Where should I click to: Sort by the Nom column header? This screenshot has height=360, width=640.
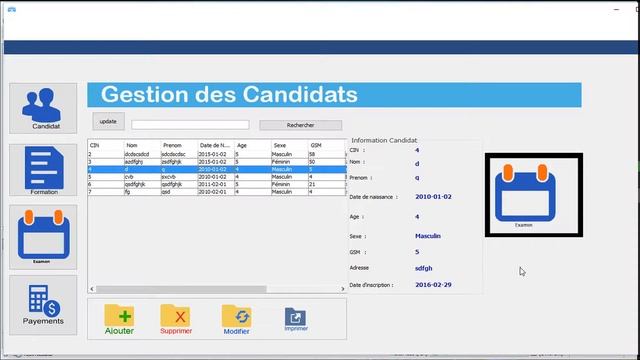point(142,145)
